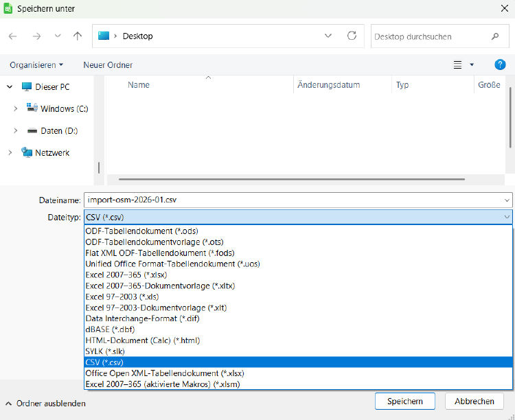This screenshot has height=420, width=515.
Task: Click the view layout options icon
Action: (x=458, y=65)
